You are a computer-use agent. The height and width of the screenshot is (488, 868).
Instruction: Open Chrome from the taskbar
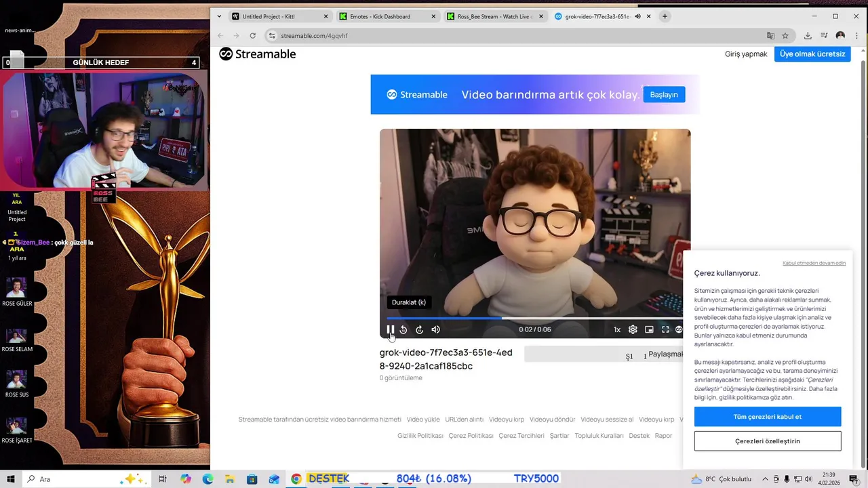(296, 479)
